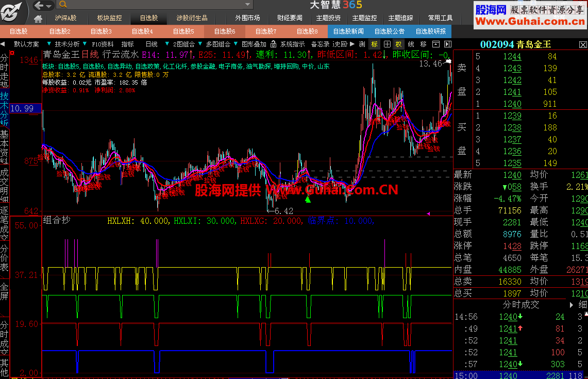Expand the search box dropdown arrow
The width and height of the screenshot is (588, 379).
[247, 5]
